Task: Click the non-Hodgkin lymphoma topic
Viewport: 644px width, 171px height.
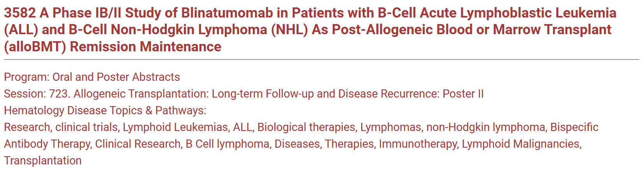Action: pos(485,127)
